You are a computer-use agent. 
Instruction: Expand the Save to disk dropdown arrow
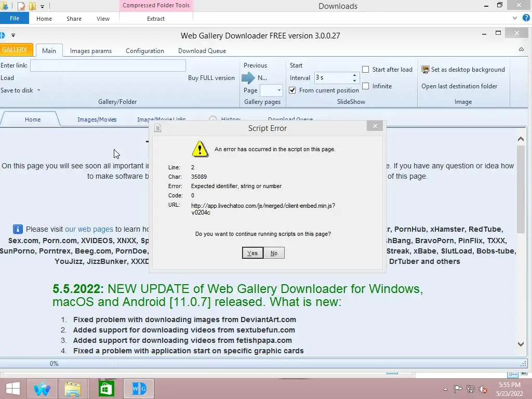38,90
